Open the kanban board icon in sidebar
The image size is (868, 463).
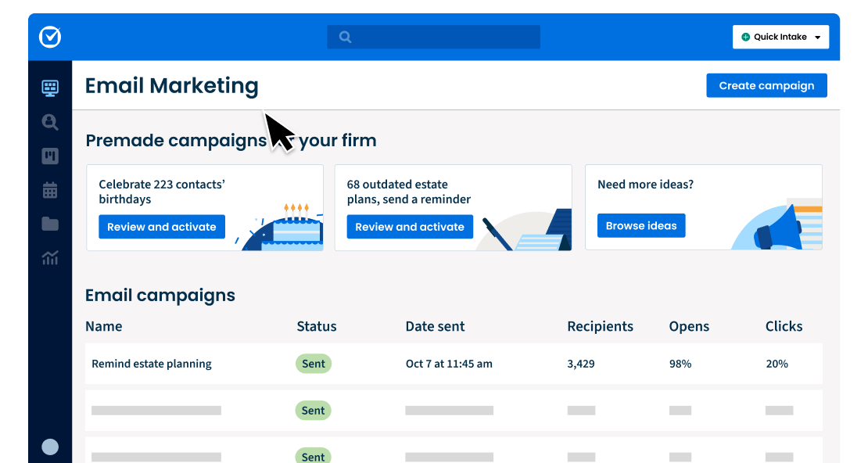pyautogui.click(x=50, y=156)
